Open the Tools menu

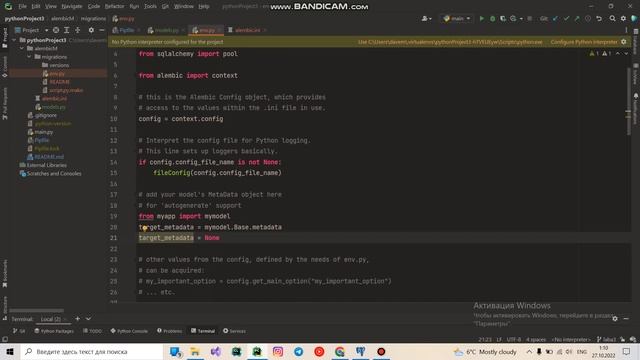tap(150, 7)
